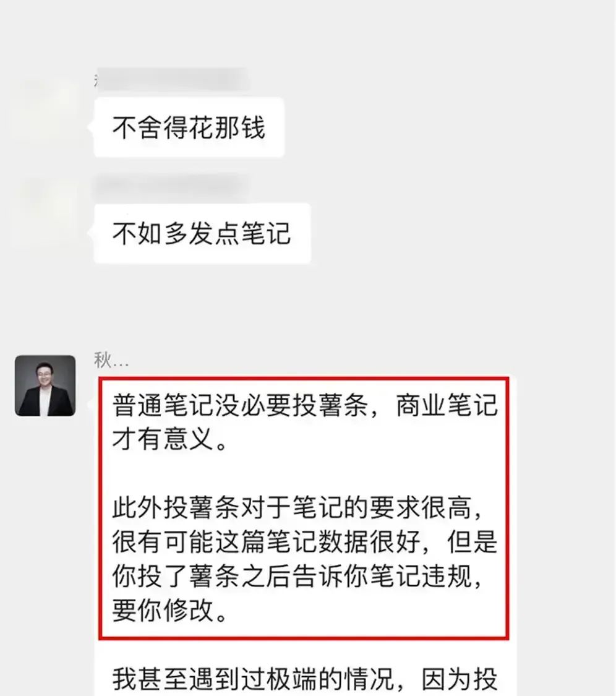
Task: Tap blurred sender name above "不舍得花那钱"
Action: [172, 80]
